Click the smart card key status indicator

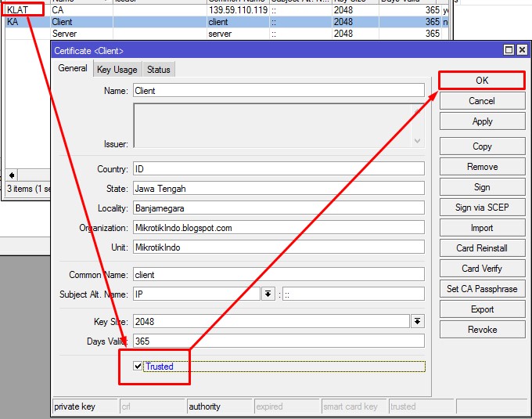click(354, 406)
